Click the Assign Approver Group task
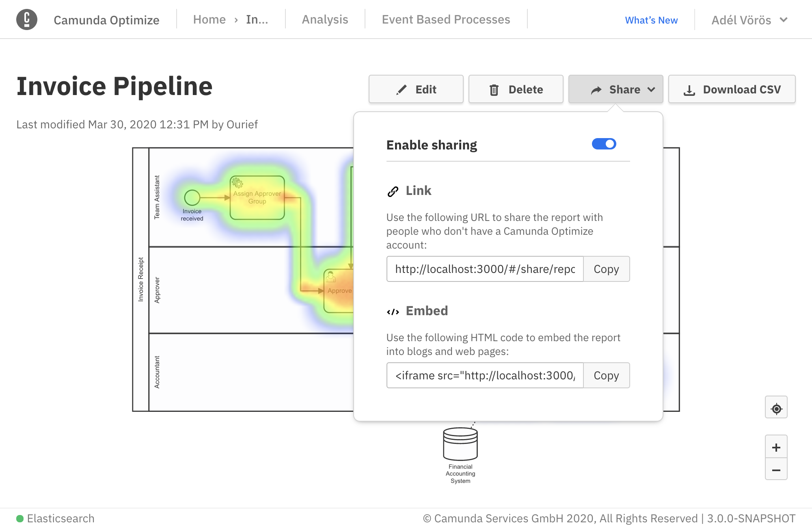This screenshot has width=812, height=528. [x=257, y=198]
